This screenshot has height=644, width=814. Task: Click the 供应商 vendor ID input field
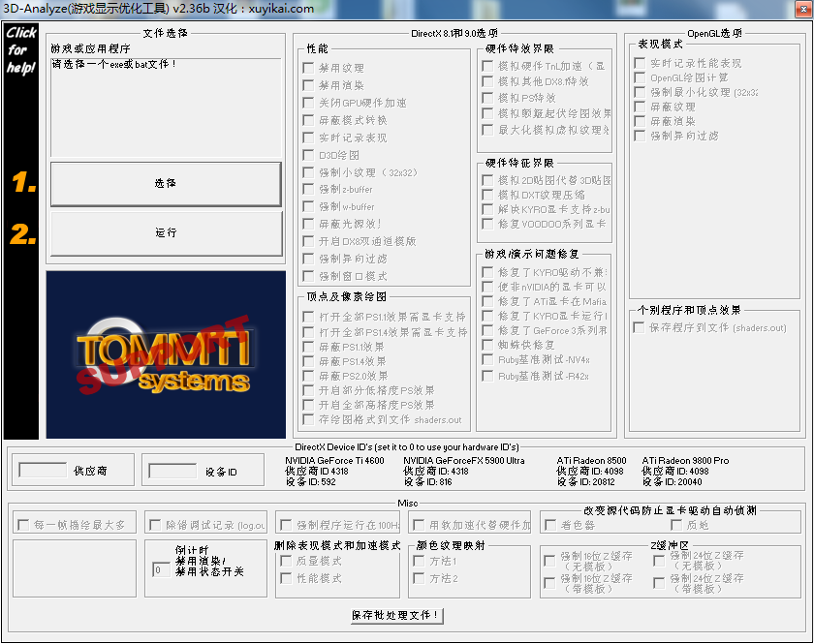tap(43, 470)
